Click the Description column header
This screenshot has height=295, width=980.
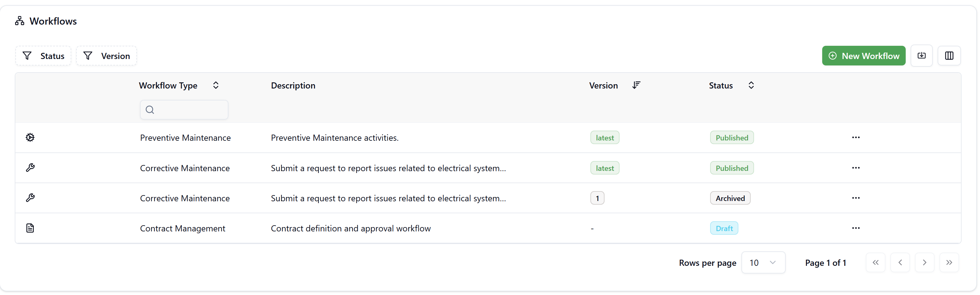[293, 86]
